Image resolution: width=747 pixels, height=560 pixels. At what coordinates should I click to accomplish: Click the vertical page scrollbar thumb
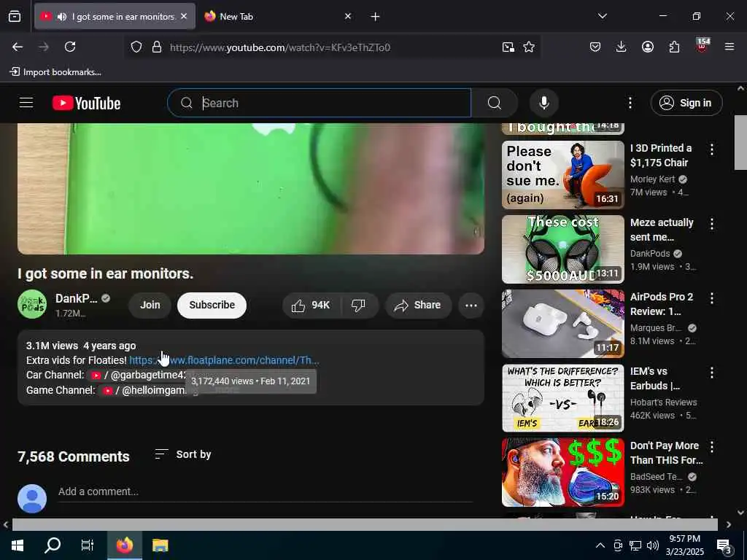740,142
